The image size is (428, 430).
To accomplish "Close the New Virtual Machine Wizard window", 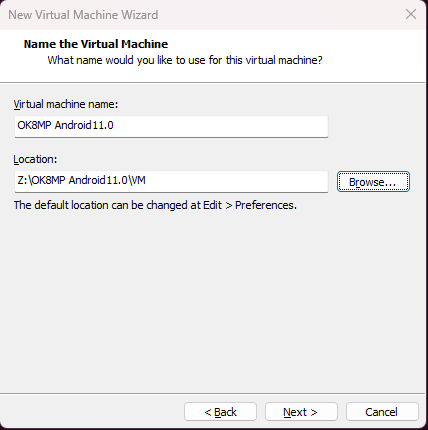I will (411, 14).
